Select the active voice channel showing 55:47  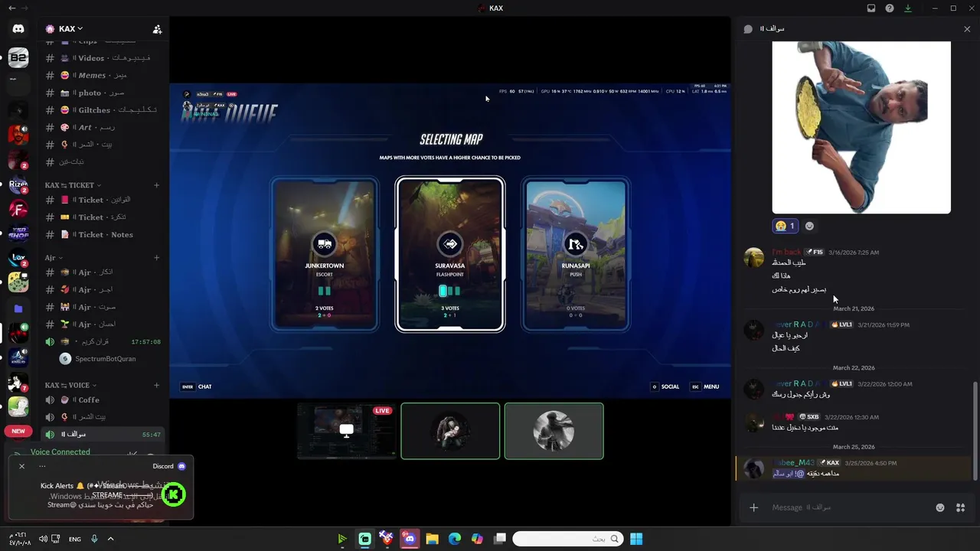pyautogui.click(x=103, y=434)
